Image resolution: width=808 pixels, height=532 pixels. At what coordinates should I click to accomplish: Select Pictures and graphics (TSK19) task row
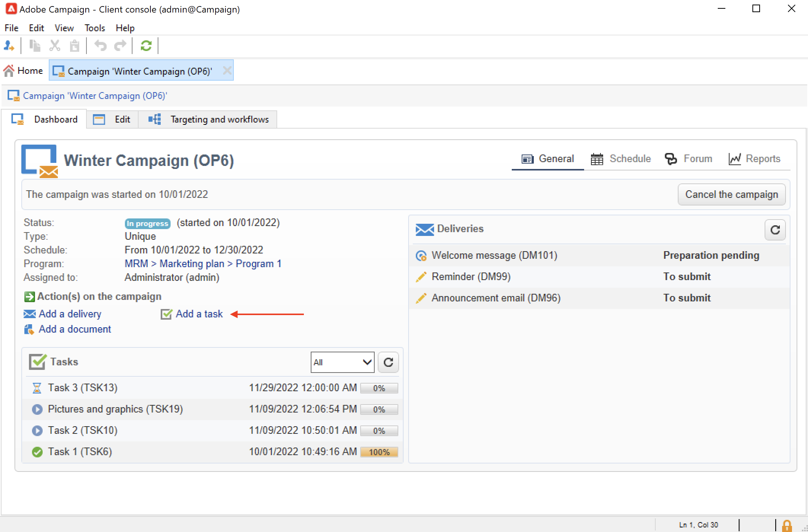pyautogui.click(x=115, y=409)
